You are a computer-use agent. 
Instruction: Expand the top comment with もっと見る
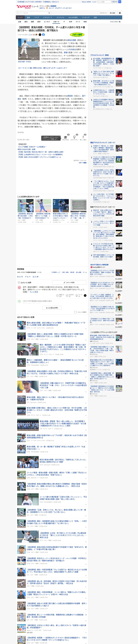34,292
